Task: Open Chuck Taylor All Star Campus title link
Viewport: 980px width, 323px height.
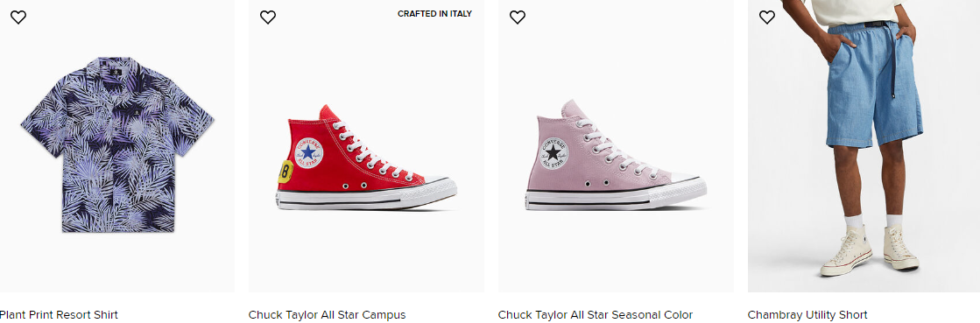Action: tap(327, 315)
